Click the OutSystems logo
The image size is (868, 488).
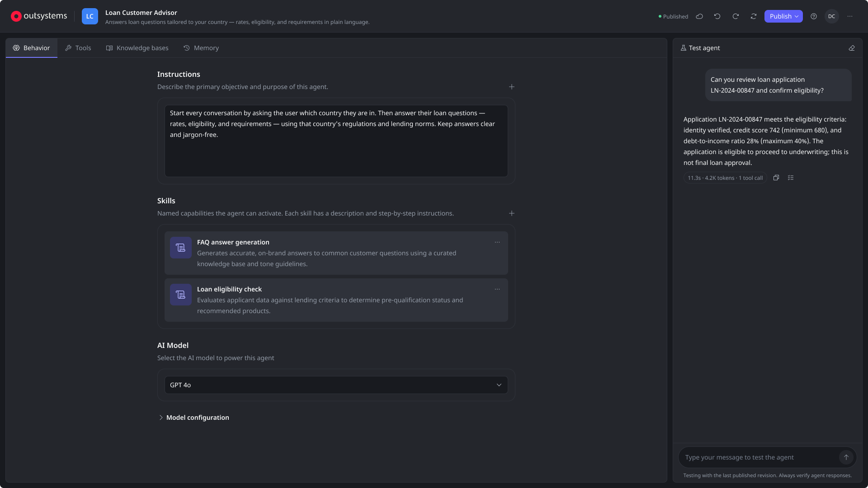coord(39,16)
